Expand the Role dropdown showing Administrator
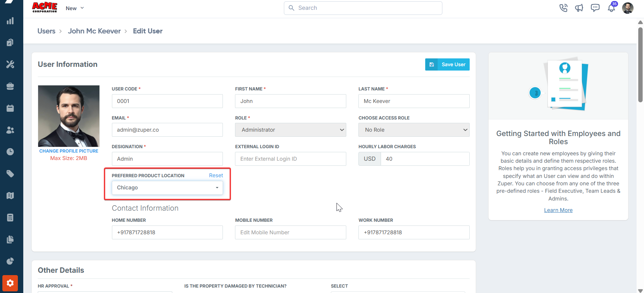 [290, 130]
